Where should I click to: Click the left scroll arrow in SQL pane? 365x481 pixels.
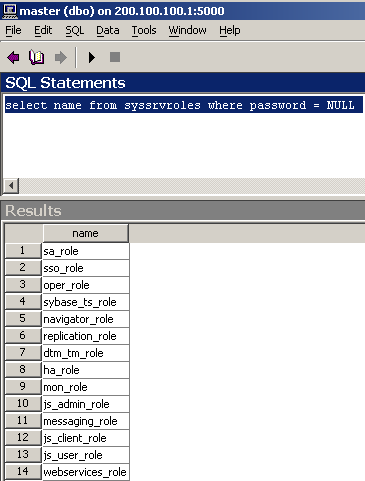tap(11, 185)
